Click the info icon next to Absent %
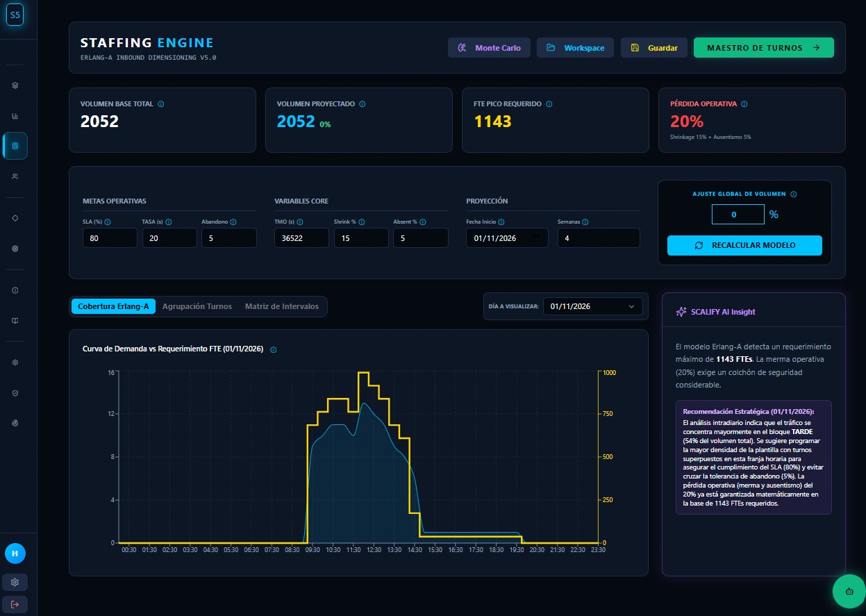Viewport: 866px width, 616px height. pyautogui.click(x=424, y=222)
